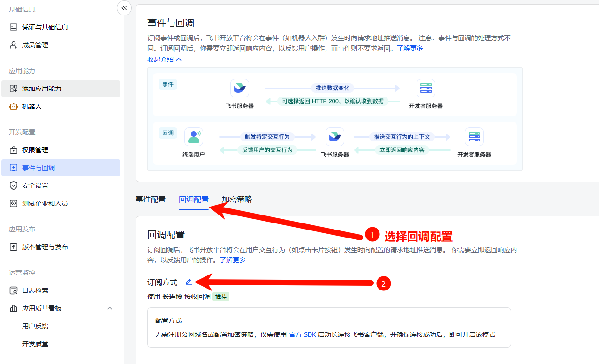The width and height of the screenshot is (599, 364).
Task: Click 了解更多 link in the header description
Action: [410, 48]
